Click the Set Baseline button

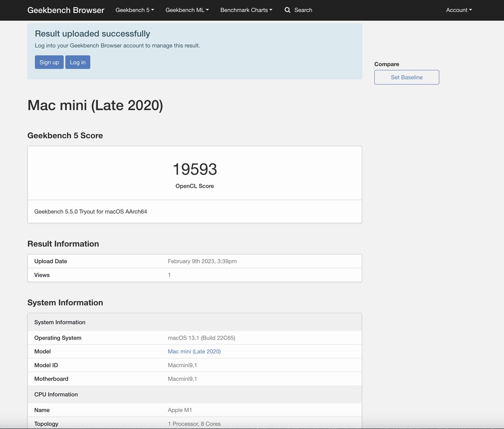[407, 77]
